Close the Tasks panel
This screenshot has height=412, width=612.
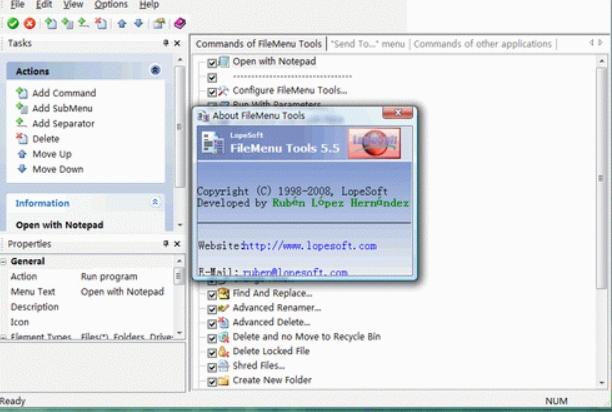pos(177,43)
